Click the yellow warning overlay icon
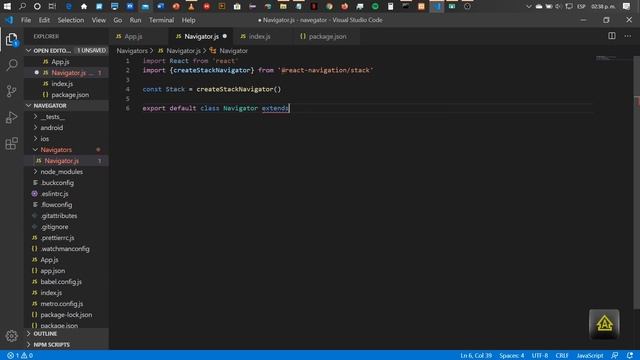640x360 pixels. click(x=604, y=324)
